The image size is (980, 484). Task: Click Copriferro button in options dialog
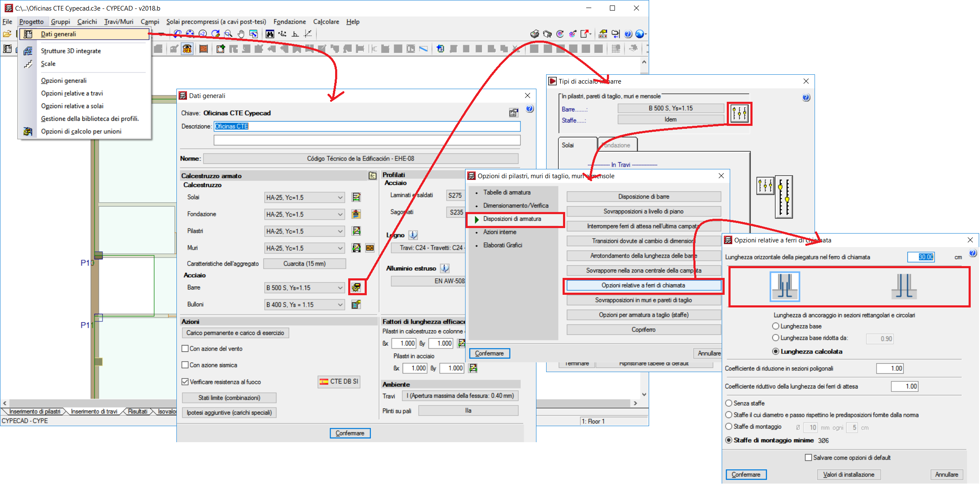click(643, 330)
